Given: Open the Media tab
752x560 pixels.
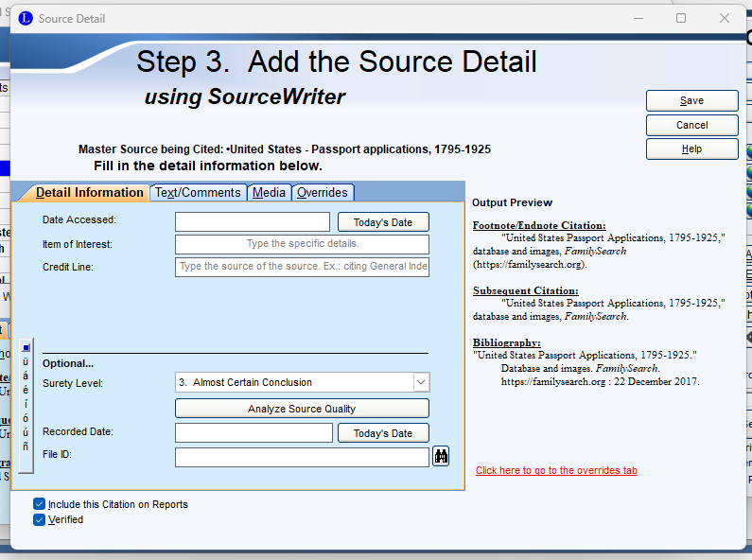Looking at the screenshot, I should 269,192.
